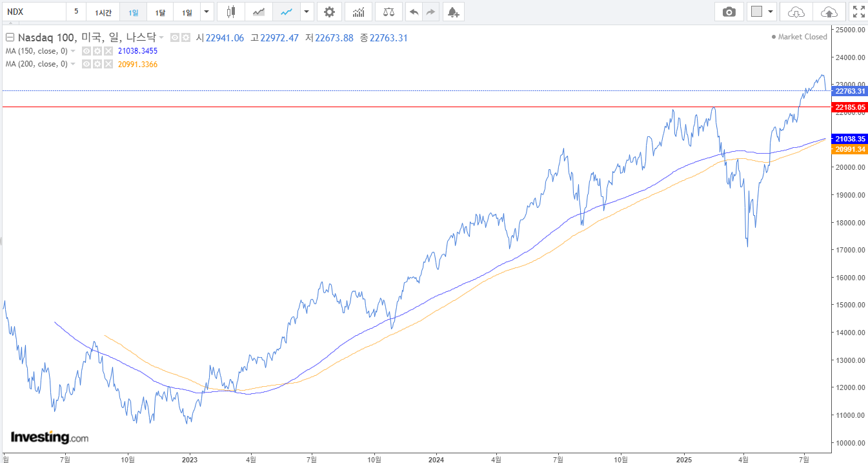Viewport: 868px width, 463px height.
Task: Click the low price 22673.88
Action: pyautogui.click(x=334, y=38)
